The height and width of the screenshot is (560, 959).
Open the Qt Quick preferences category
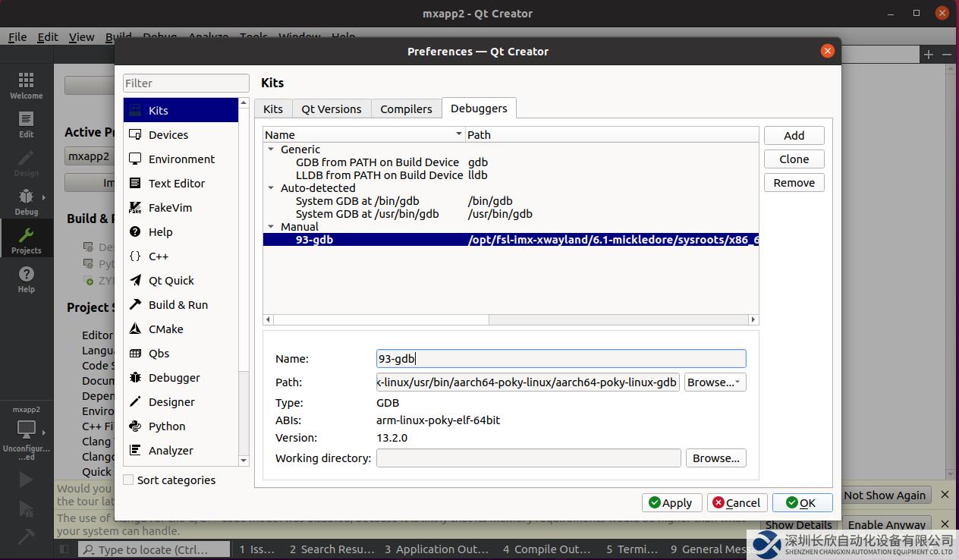[x=181, y=280]
